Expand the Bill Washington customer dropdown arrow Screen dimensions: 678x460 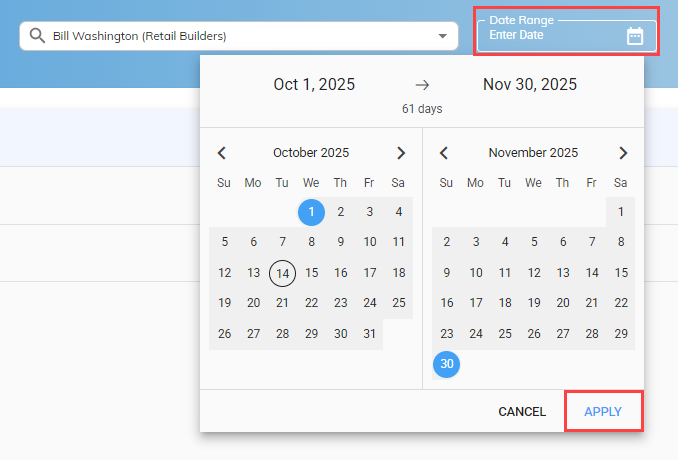click(442, 36)
